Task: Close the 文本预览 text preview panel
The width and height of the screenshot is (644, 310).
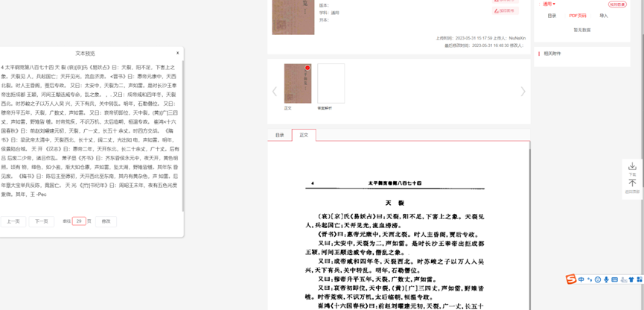Action: click(177, 53)
